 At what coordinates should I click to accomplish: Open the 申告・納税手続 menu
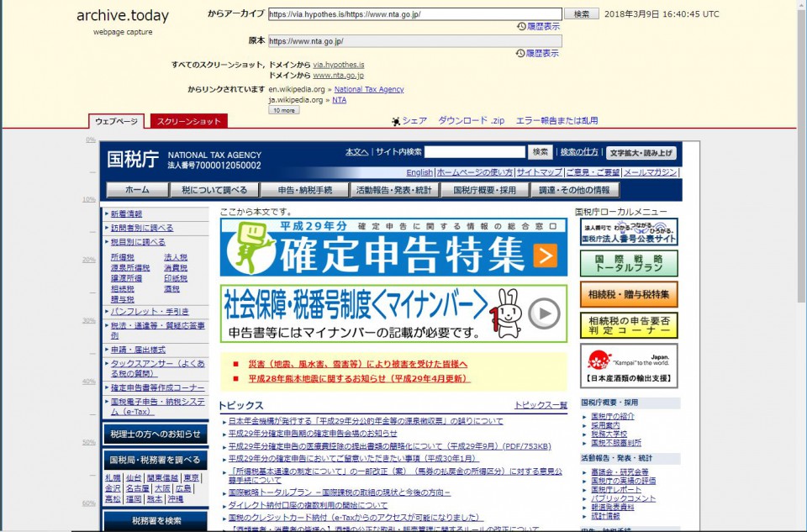click(x=304, y=190)
